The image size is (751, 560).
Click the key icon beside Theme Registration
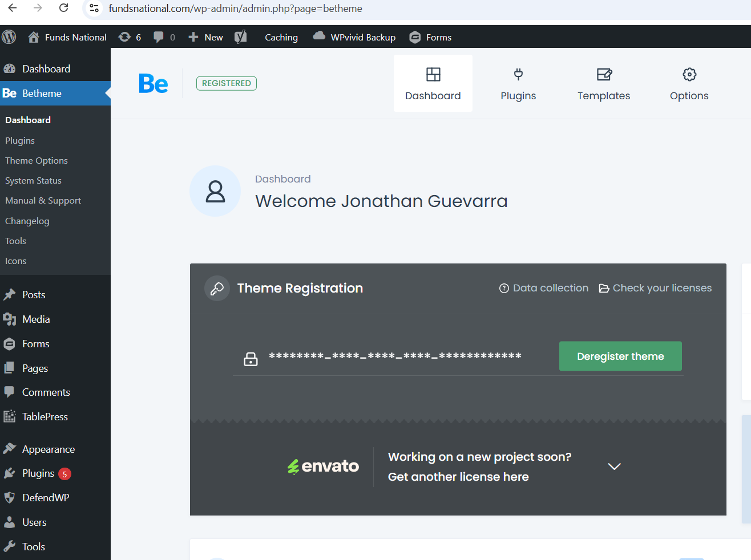click(217, 289)
